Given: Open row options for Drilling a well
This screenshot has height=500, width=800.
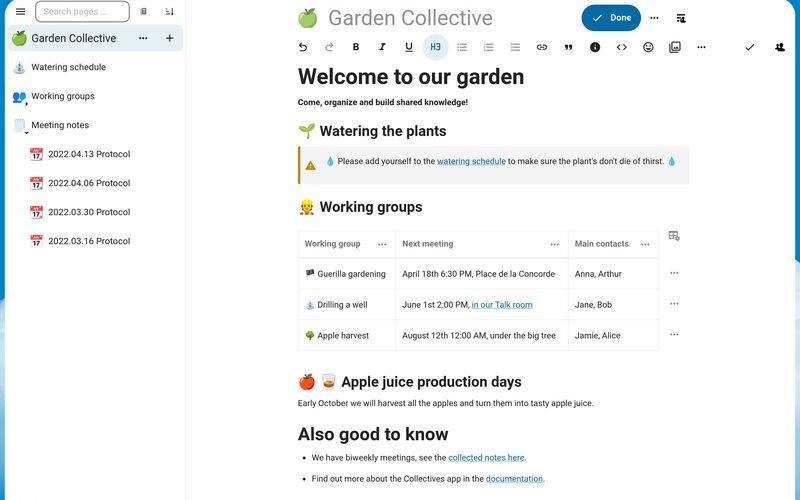Looking at the screenshot, I should (x=674, y=304).
